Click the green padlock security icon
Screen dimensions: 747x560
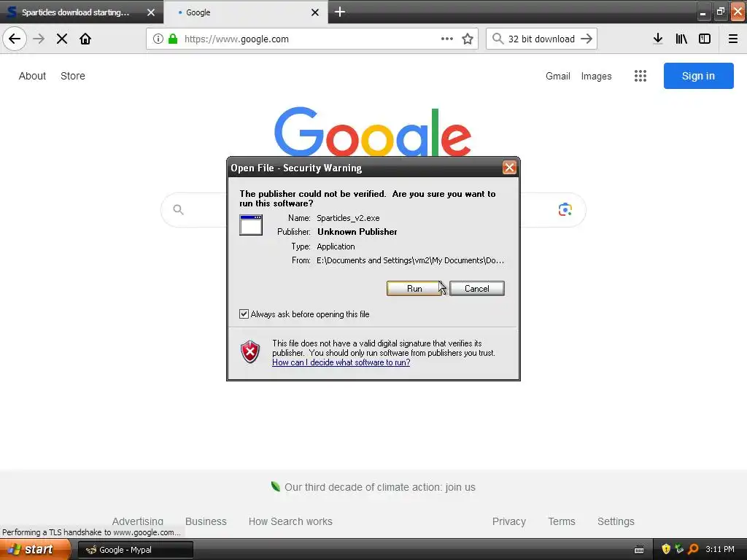pyautogui.click(x=173, y=39)
